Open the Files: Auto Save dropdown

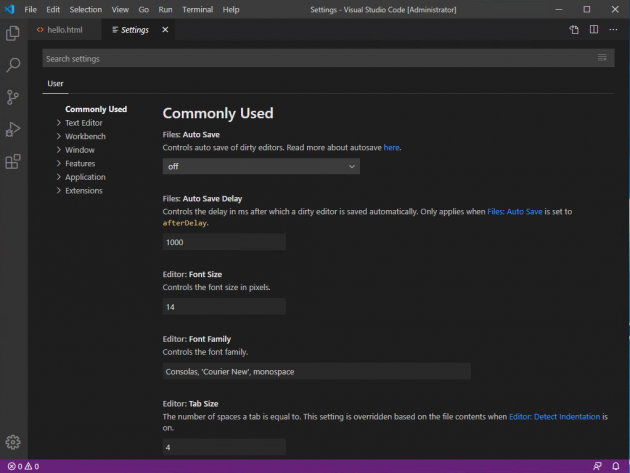(261, 166)
